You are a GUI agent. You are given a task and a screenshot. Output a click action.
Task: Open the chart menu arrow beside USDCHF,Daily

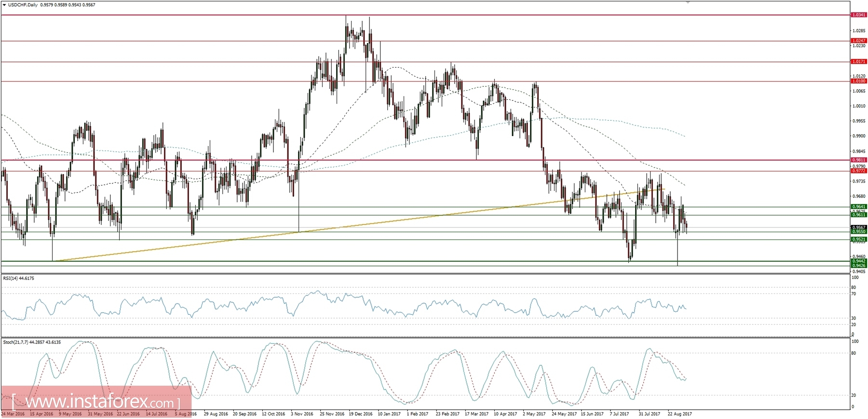point(4,5)
